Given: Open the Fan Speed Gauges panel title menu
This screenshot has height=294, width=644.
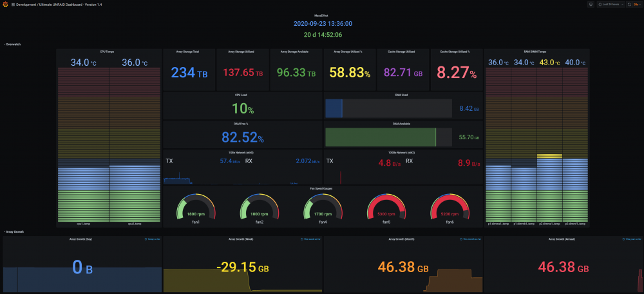Looking at the screenshot, I should coord(321,188).
